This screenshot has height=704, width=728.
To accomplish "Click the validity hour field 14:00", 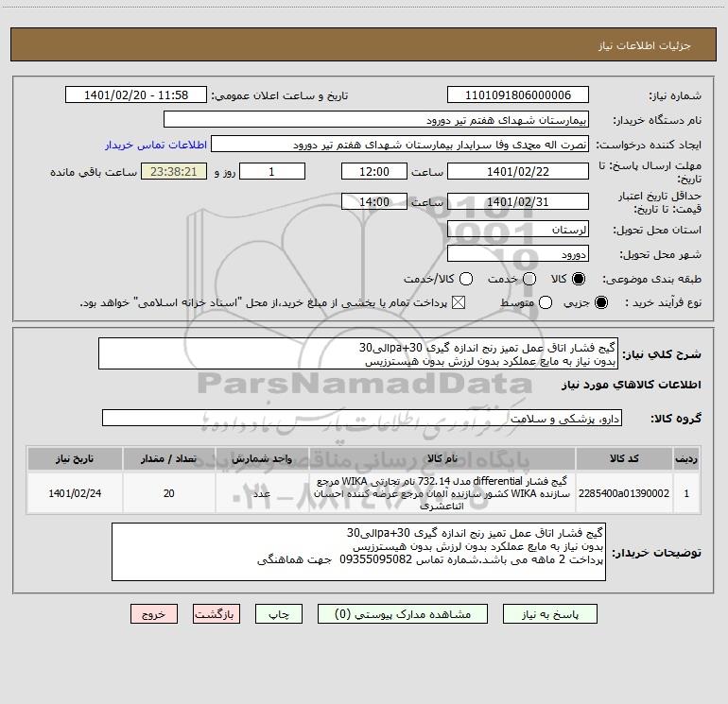I will pos(374,201).
